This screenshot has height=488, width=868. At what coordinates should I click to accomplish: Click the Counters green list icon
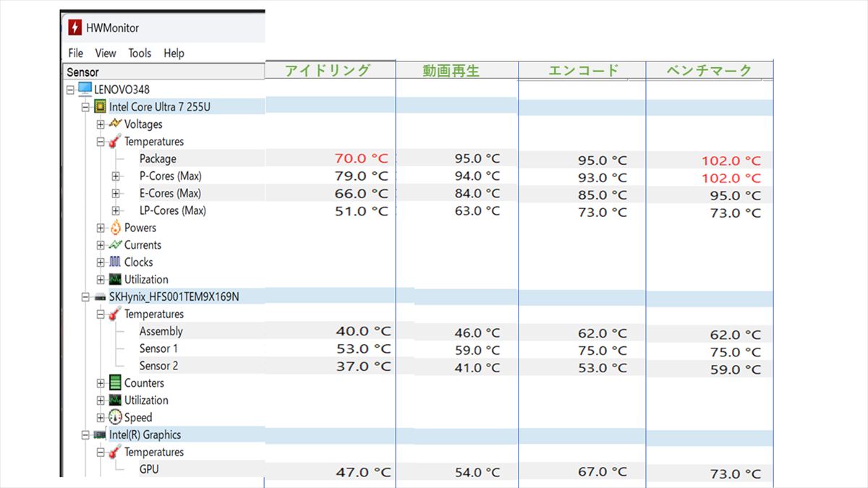(115, 383)
